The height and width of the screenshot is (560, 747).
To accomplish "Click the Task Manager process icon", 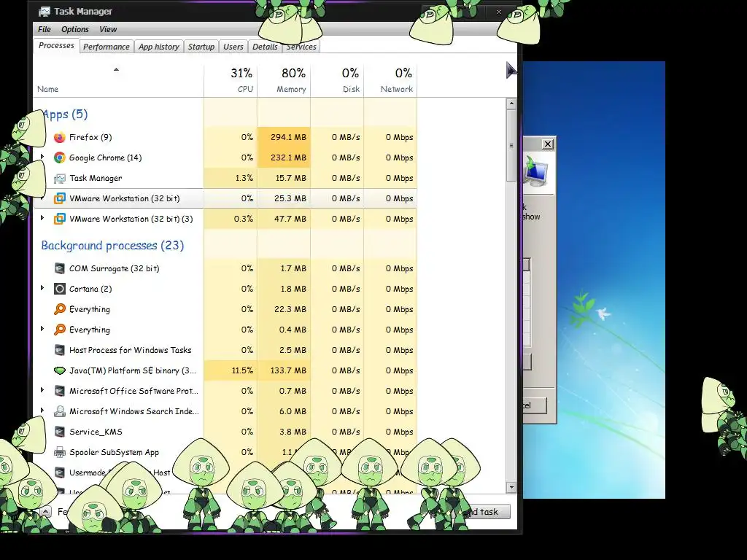I will point(60,179).
